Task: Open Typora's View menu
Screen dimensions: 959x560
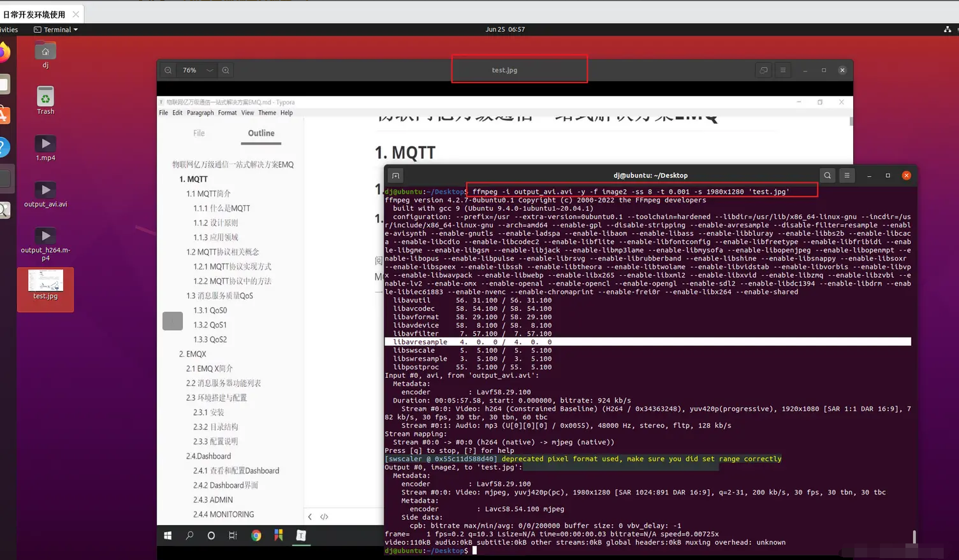Action: pos(247,113)
